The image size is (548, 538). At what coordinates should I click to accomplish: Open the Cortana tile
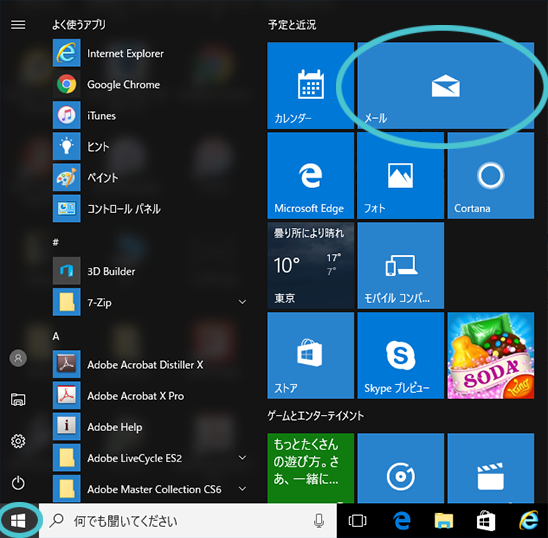491,175
